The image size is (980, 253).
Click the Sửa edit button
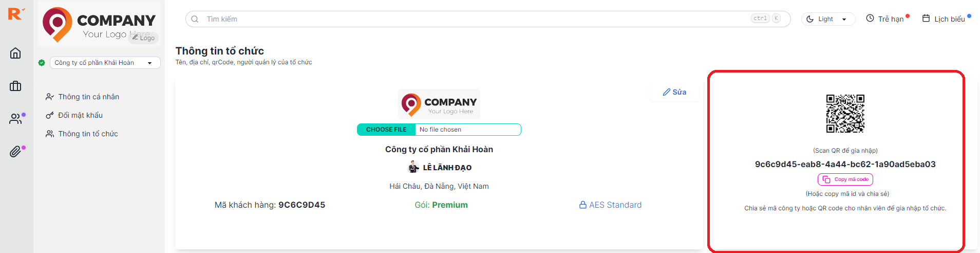[x=674, y=92]
